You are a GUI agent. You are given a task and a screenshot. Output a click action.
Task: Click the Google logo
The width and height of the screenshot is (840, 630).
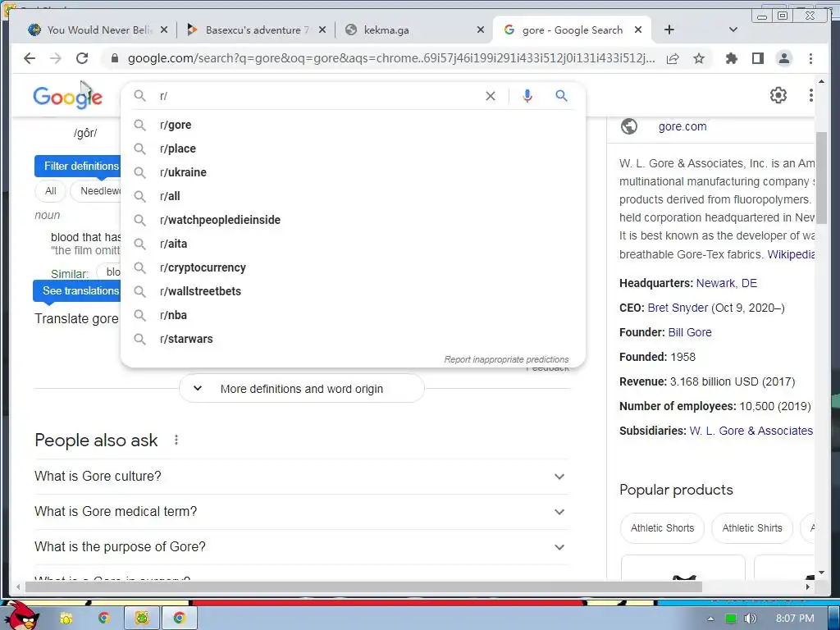(67, 97)
